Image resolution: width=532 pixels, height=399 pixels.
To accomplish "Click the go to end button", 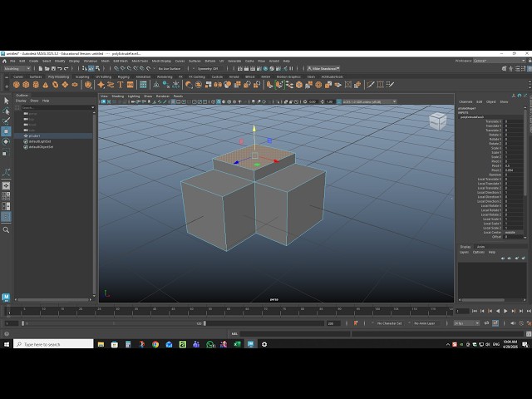I will click(529, 311).
